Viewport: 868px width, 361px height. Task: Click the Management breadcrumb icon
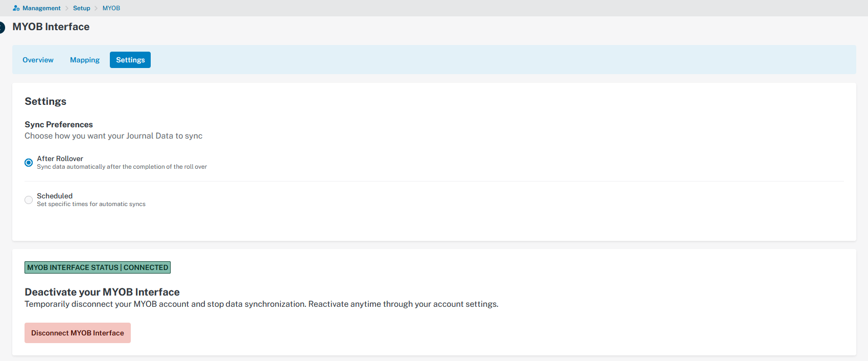click(16, 8)
